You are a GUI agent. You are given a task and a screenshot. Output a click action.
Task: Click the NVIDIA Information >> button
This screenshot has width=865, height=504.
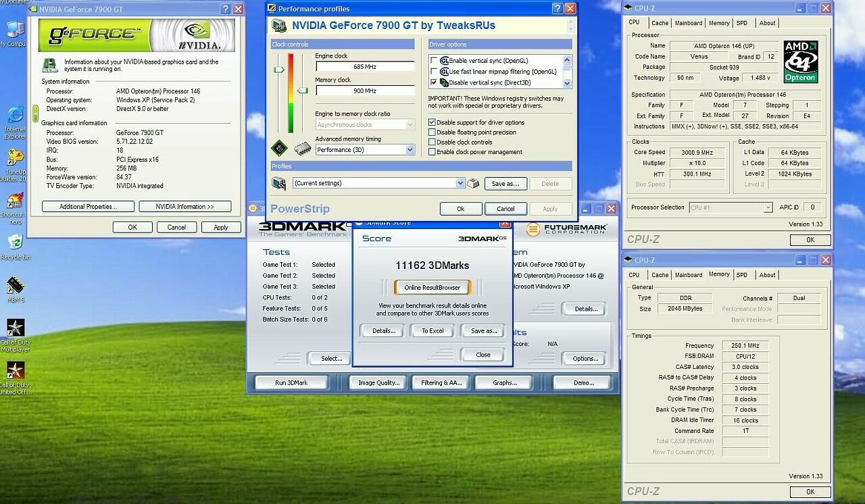tap(184, 207)
